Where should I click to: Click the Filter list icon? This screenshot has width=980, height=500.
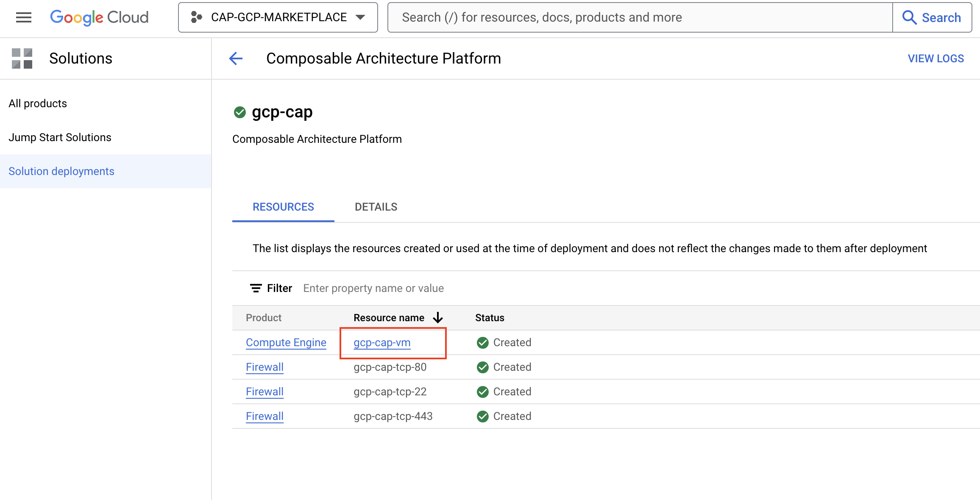256,289
